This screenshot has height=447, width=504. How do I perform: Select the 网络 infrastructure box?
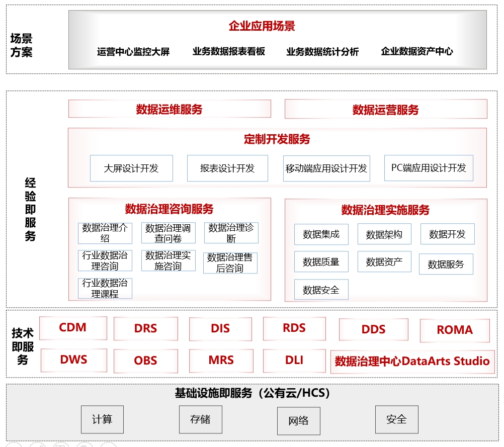[x=299, y=421]
